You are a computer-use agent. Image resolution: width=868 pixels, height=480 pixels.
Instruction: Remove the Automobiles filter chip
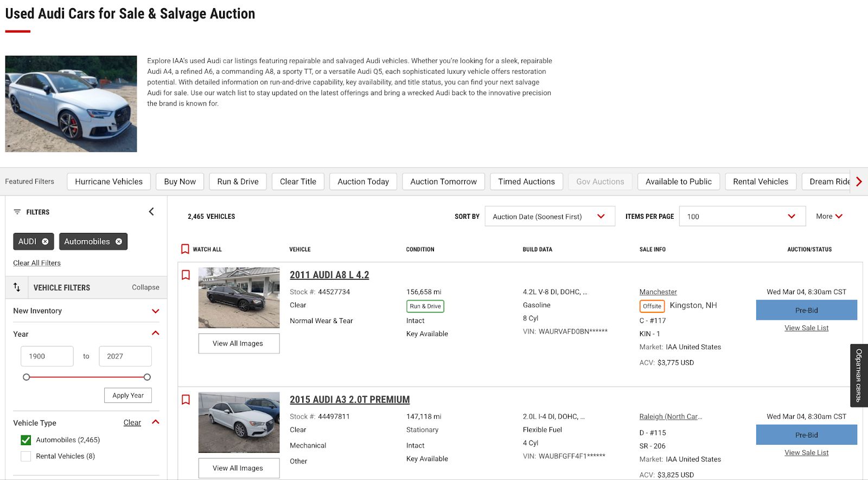(x=119, y=242)
